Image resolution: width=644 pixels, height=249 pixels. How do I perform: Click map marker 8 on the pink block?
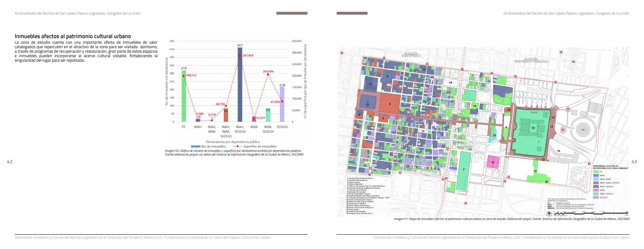click(493, 162)
